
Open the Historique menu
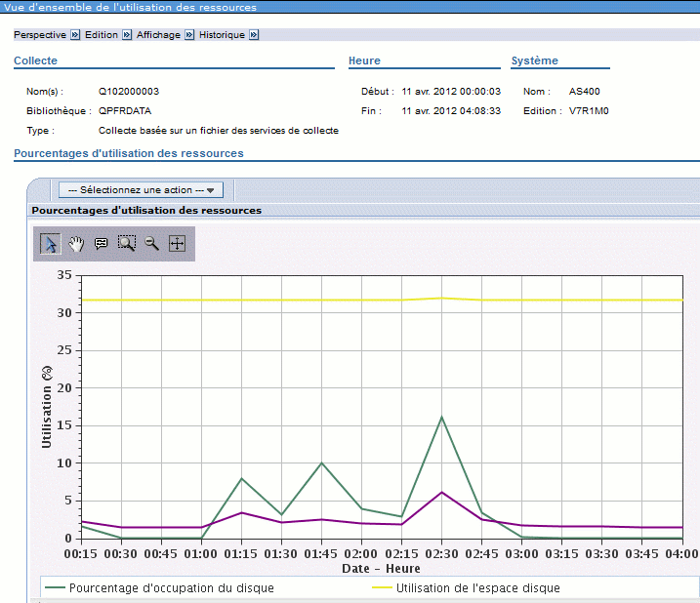pos(222,35)
